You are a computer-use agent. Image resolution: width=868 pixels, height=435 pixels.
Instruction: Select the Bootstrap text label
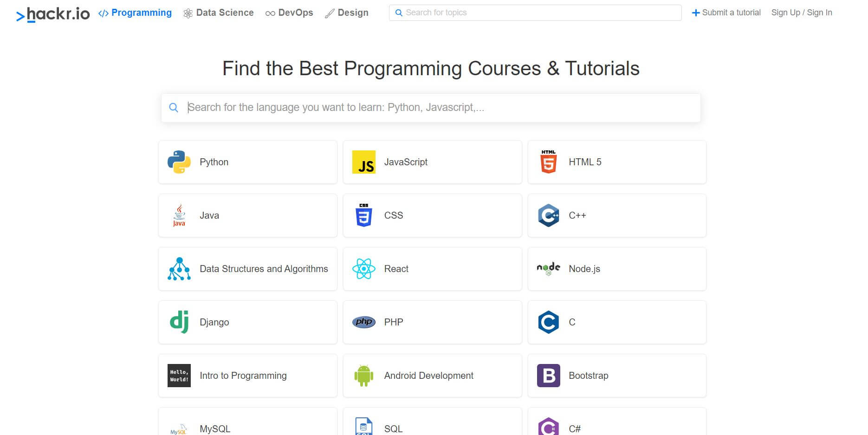[x=589, y=376]
